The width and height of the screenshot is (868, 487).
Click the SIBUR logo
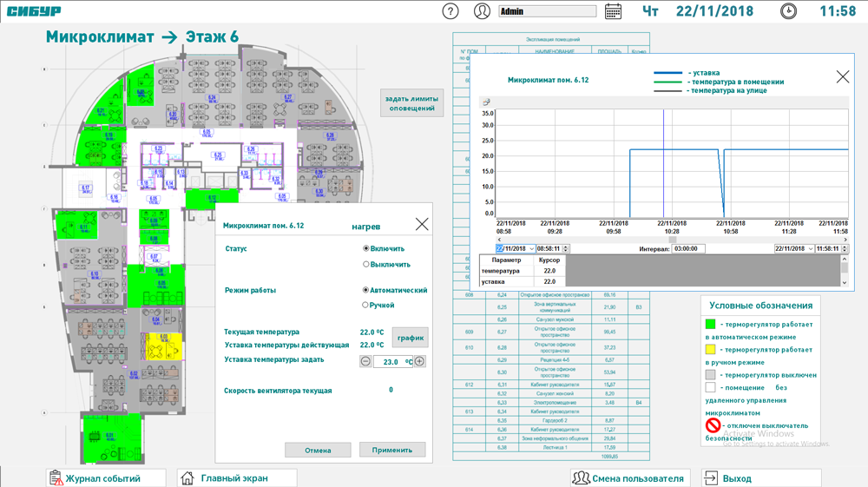34,11
